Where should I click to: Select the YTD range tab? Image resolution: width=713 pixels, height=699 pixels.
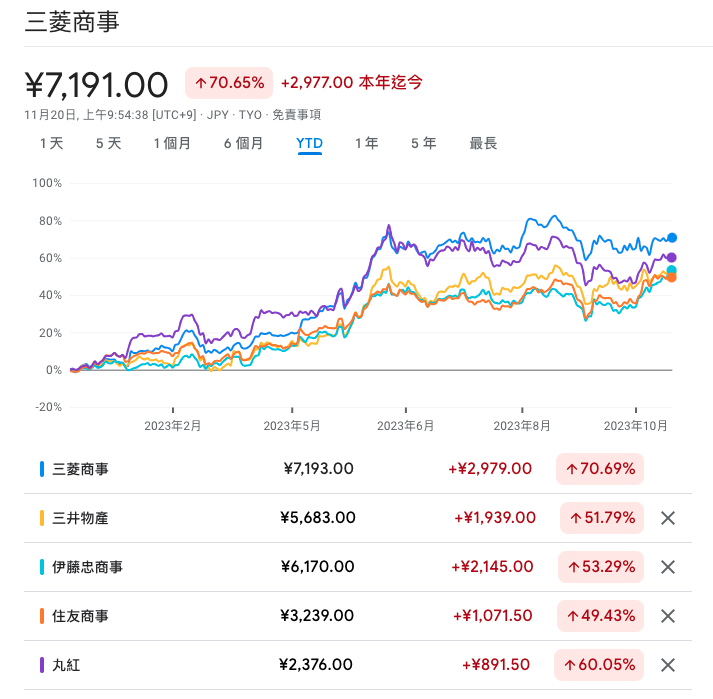pyautogui.click(x=309, y=143)
